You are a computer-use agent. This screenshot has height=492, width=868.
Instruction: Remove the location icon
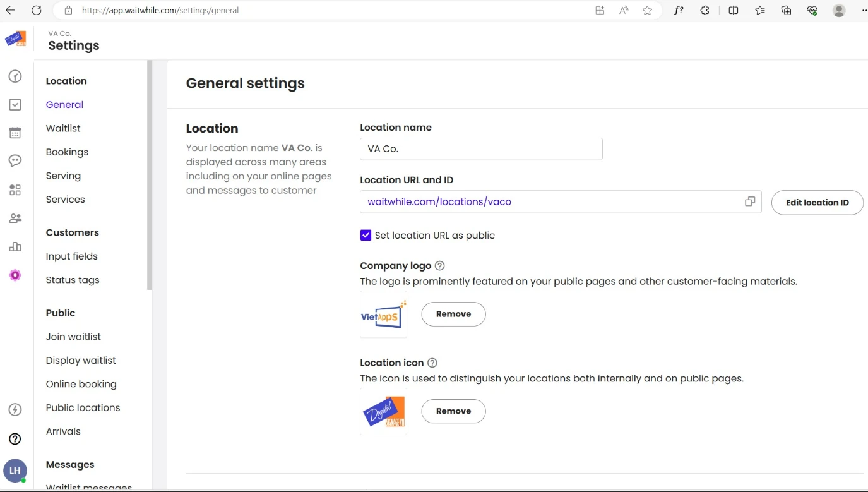453,411
